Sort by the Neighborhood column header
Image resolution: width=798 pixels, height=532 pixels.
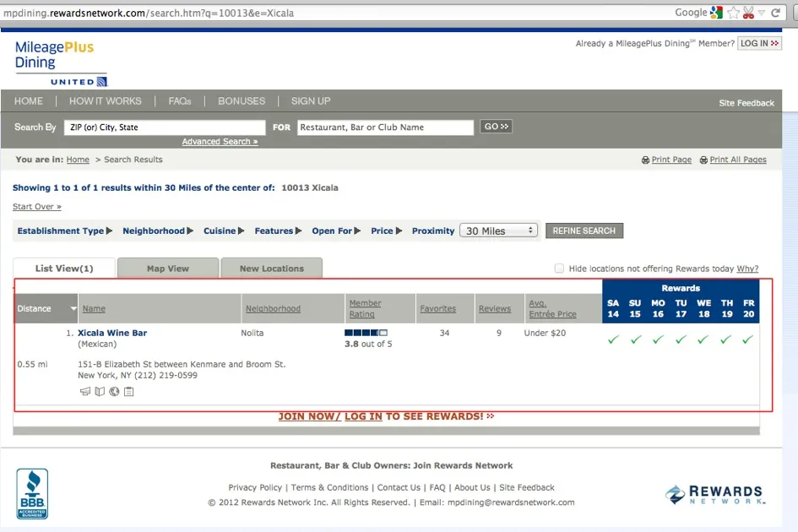tap(273, 308)
